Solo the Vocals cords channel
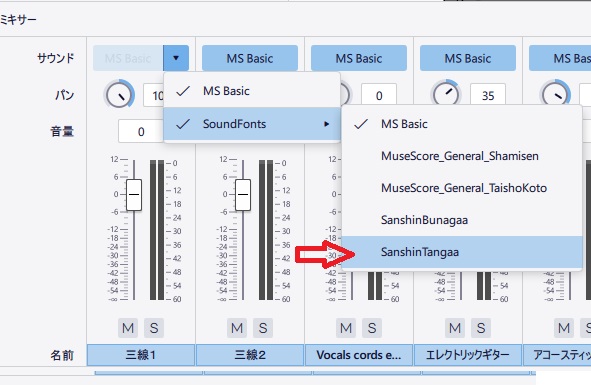Image resolution: width=591 pixels, height=385 pixels. click(x=372, y=328)
